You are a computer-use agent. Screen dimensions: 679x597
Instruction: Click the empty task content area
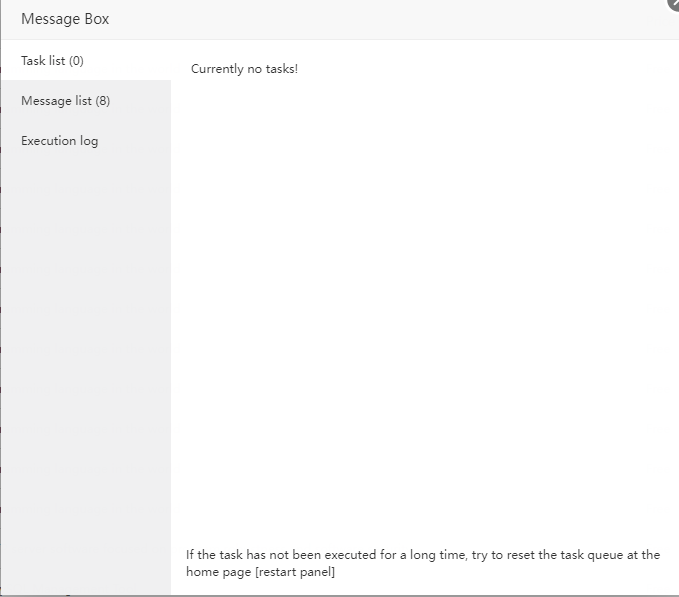[x=420, y=300]
